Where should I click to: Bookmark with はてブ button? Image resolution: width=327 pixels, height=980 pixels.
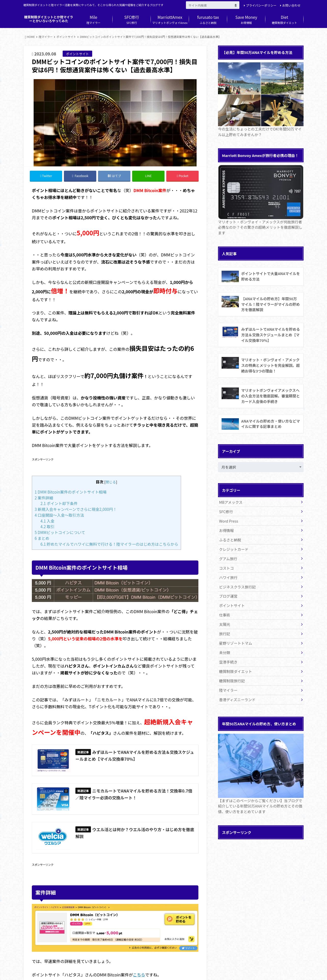[x=114, y=176]
